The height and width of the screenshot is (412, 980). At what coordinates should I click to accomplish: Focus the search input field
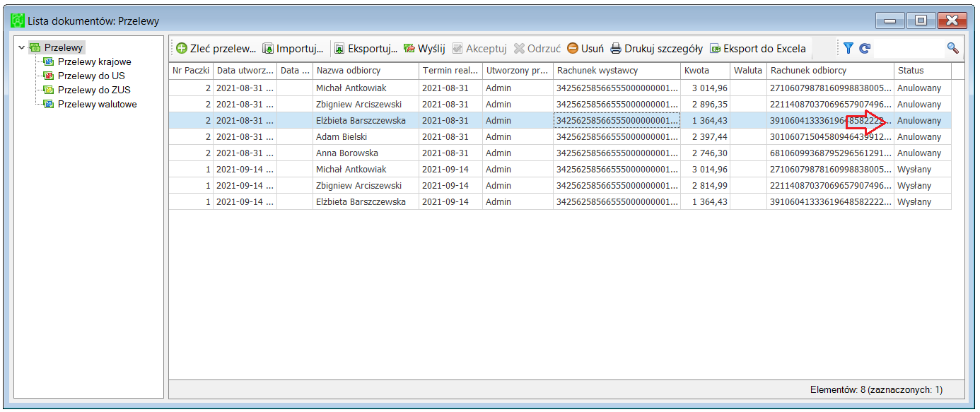pos(909,48)
